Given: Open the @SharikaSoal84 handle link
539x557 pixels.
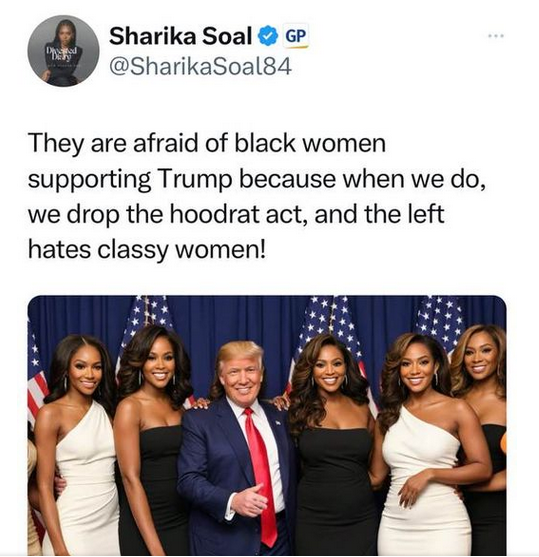Looking at the screenshot, I should point(201,66).
